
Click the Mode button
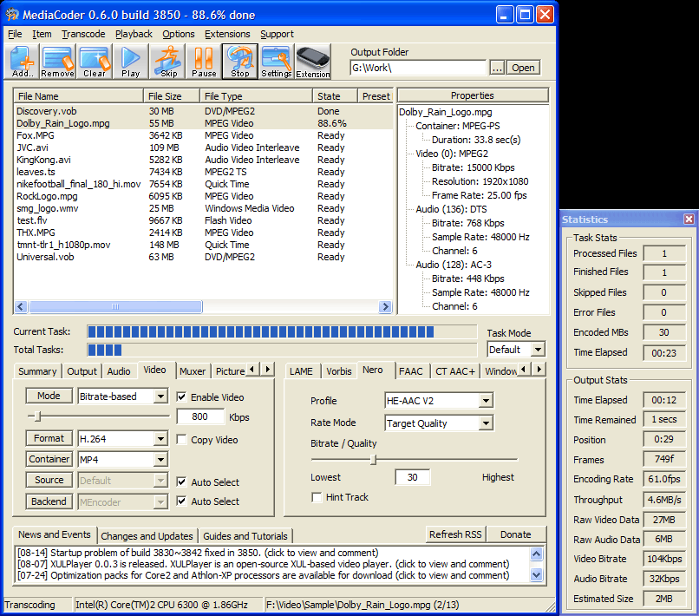(49, 396)
